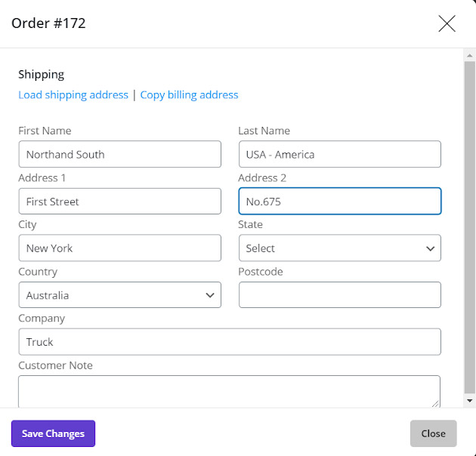
Task: Click the Shipping section heading
Action: point(42,74)
